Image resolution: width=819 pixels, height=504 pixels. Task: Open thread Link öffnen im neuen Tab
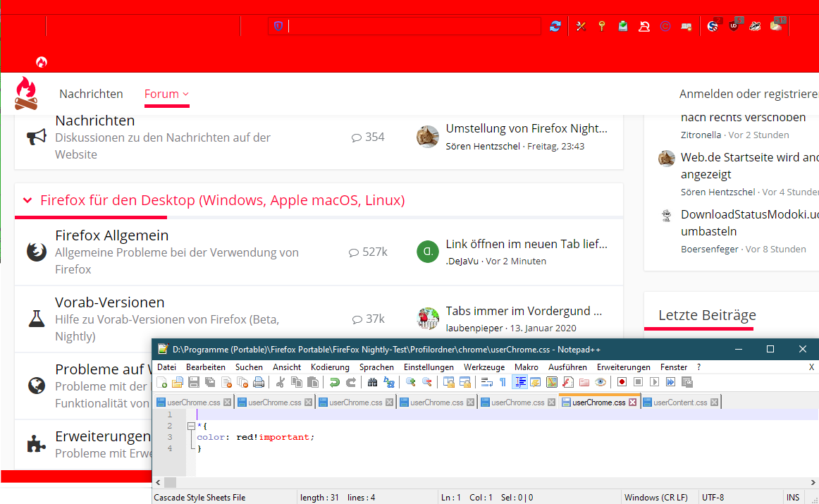(526, 244)
